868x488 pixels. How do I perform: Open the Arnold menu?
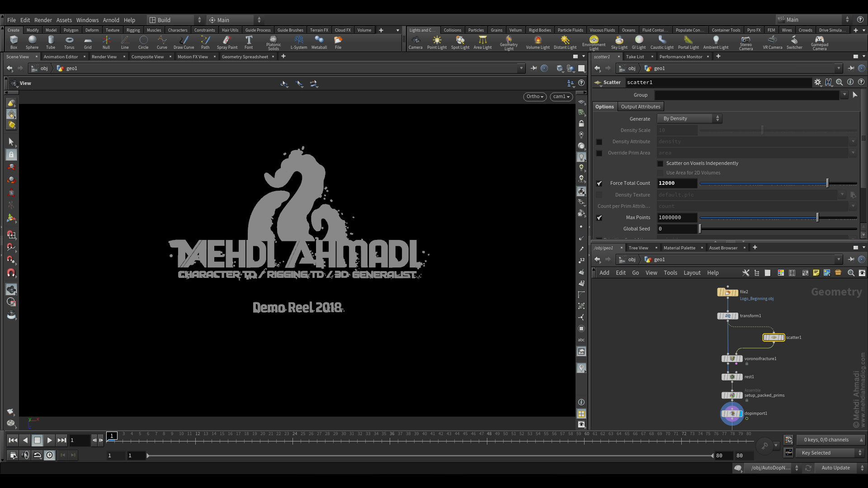111,20
